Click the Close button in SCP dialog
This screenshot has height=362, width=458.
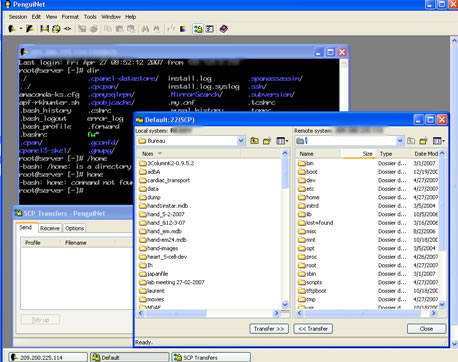tap(426, 329)
